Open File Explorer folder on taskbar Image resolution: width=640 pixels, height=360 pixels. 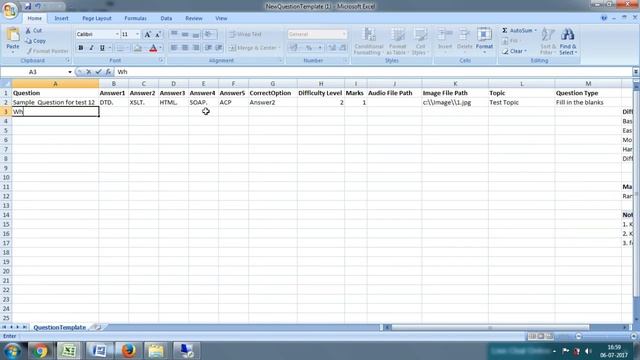click(x=156, y=351)
